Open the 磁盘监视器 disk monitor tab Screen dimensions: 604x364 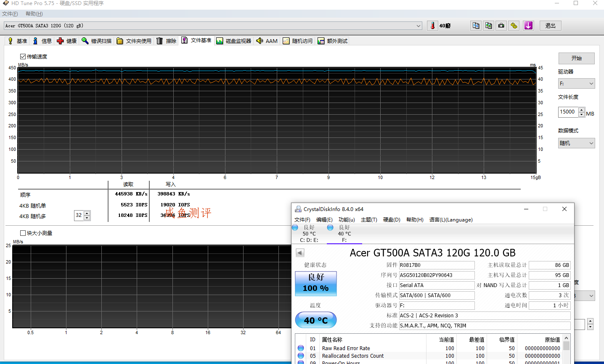click(x=234, y=41)
